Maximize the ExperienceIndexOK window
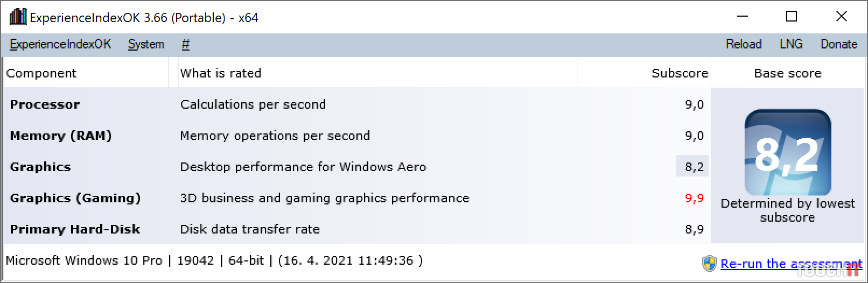Screen dimensions: 868x283 [x=792, y=17]
